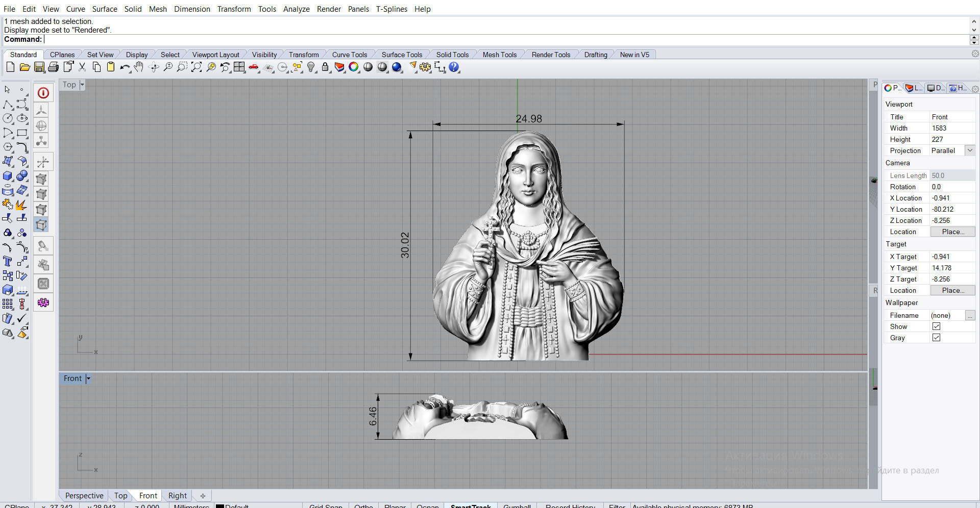Save the model with the floppy icon
Image resolution: width=980 pixels, height=508 pixels.
point(39,67)
